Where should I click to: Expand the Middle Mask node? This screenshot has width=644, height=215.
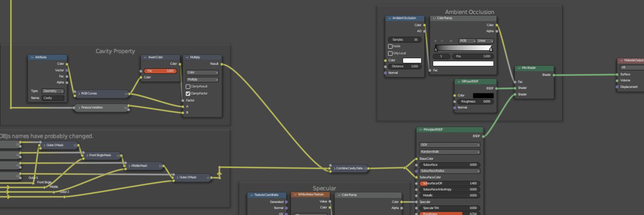point(128,165)
